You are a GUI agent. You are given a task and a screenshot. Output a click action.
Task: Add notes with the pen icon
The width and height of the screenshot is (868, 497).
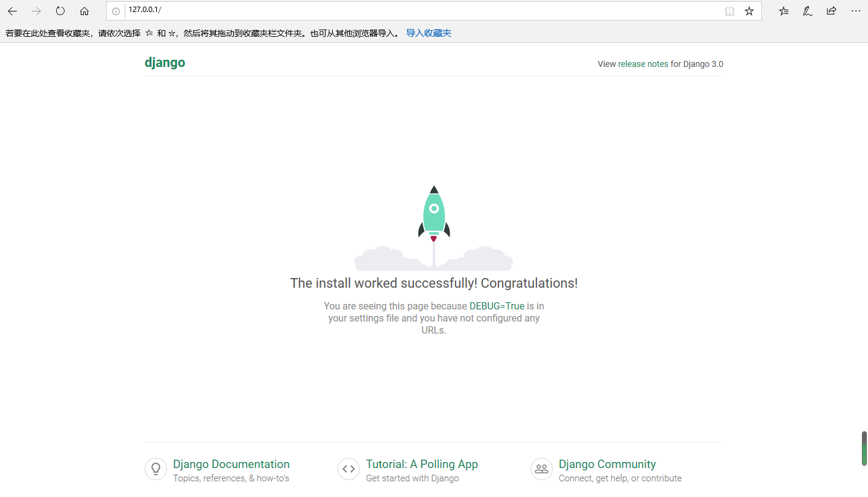(808, 11)
